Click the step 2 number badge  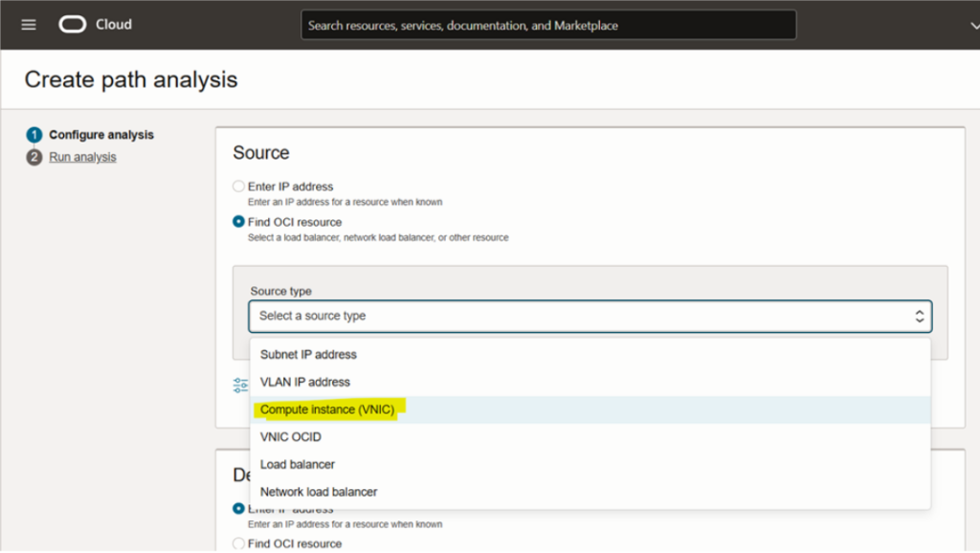[34, 157]
